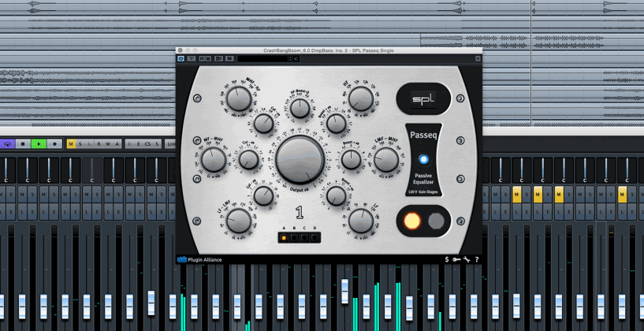
Task: Toggle the yellow global Mute M button
Action: (x=71, y=143)
